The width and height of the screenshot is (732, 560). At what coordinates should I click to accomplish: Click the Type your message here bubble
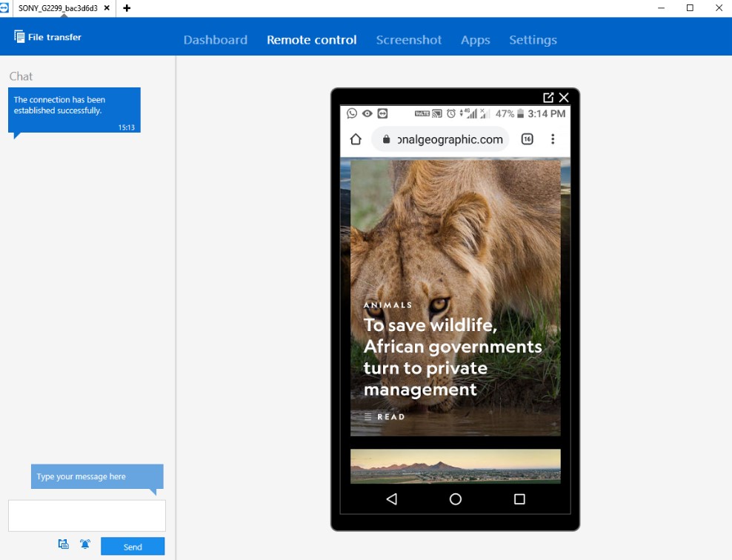97,476
